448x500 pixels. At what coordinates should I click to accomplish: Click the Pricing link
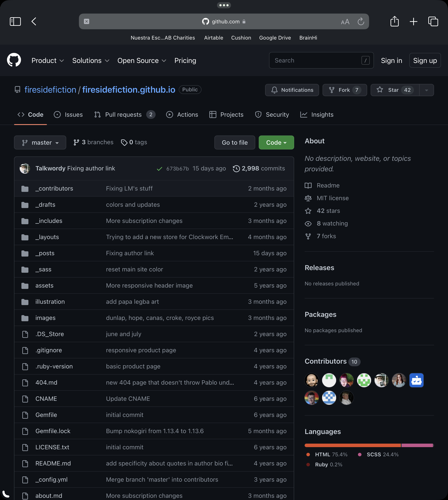185,61
